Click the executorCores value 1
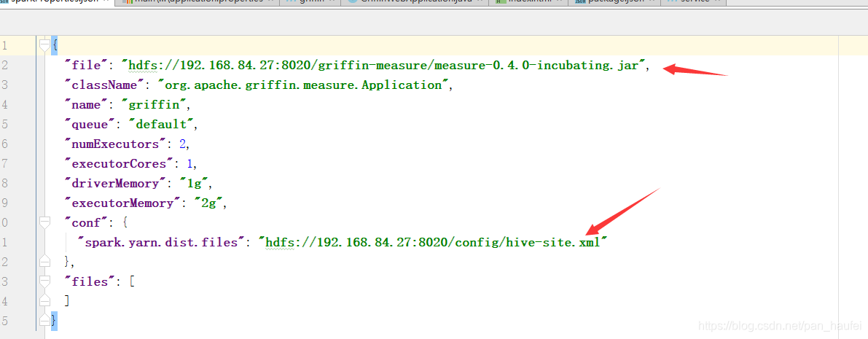 click(x=189, y=164)
